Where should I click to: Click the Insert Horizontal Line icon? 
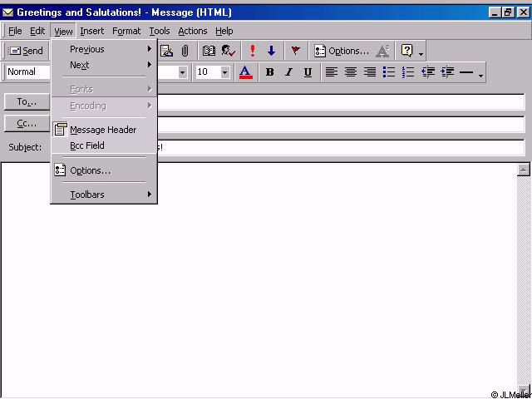tap(466, 72)
